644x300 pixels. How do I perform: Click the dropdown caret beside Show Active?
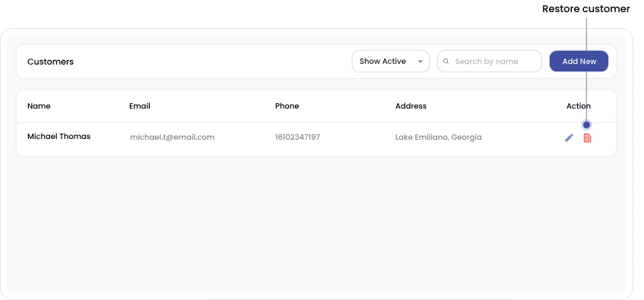coord(420,62)
